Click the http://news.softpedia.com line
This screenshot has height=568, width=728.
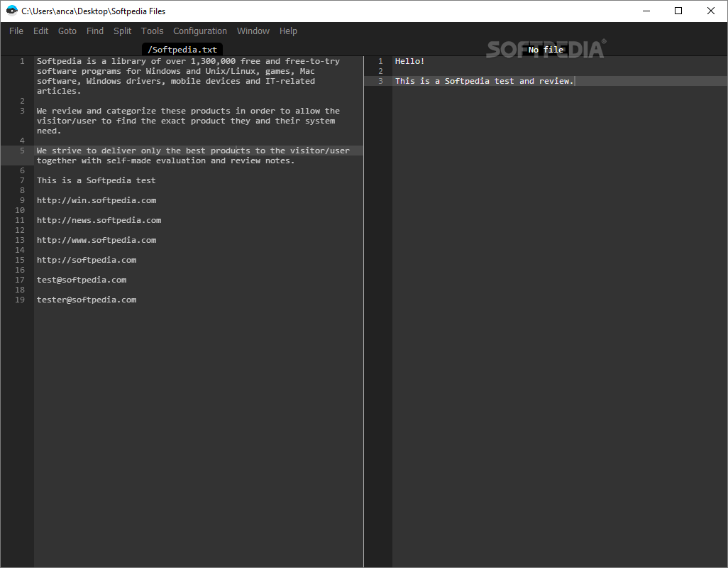coord(99,220)
